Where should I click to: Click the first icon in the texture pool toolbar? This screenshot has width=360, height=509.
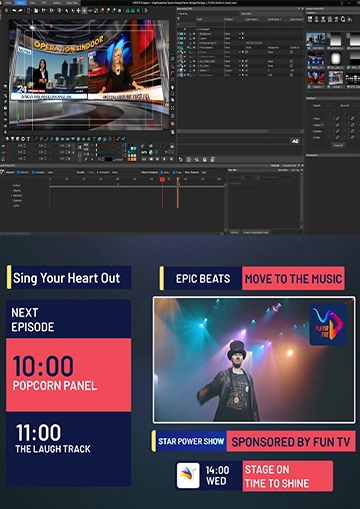(x=310, y=19)
